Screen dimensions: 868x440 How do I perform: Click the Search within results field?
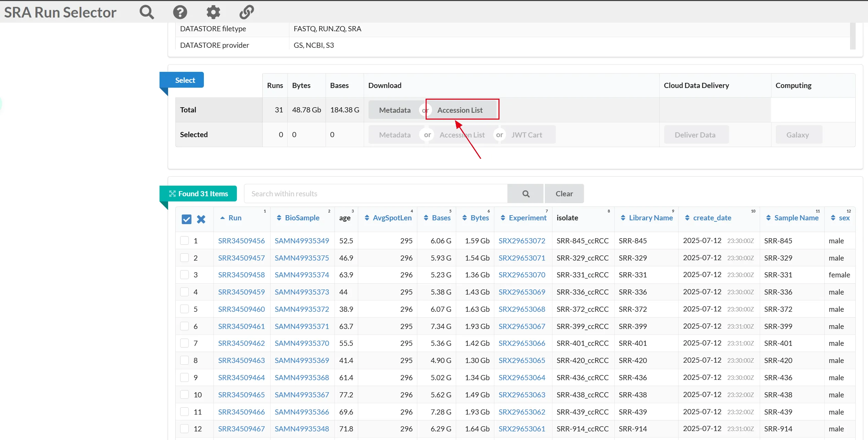(375, 194)
